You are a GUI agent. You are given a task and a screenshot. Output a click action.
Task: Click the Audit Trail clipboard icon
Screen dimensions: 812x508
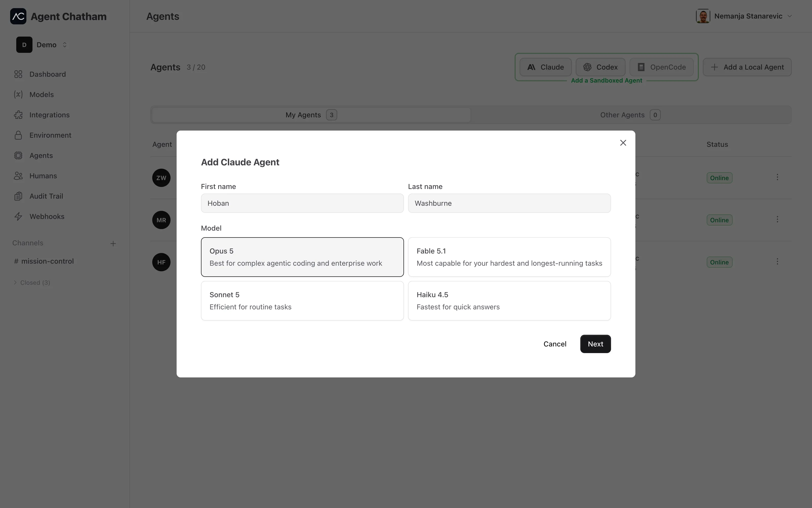(x=18, y=196)
